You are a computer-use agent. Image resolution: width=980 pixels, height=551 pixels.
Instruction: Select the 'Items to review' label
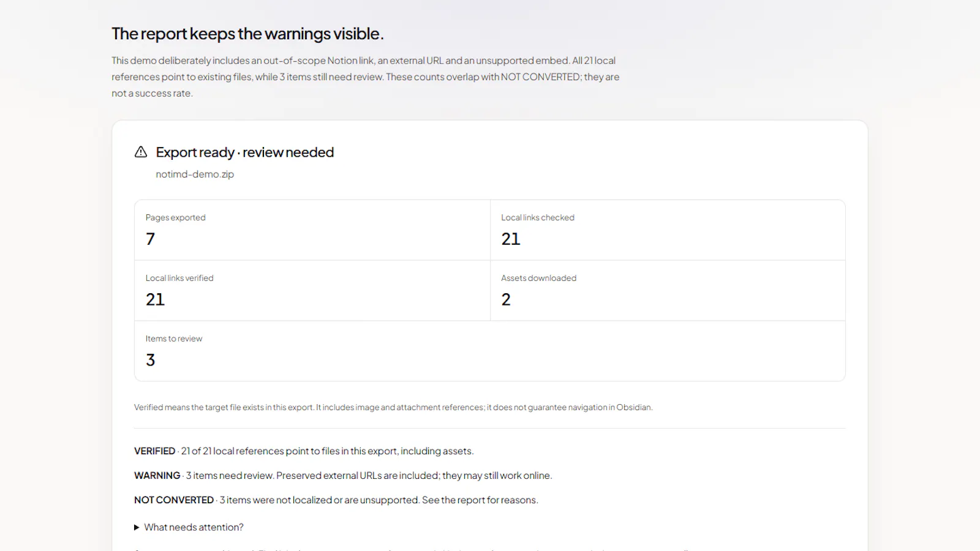(x=174, y=339)
